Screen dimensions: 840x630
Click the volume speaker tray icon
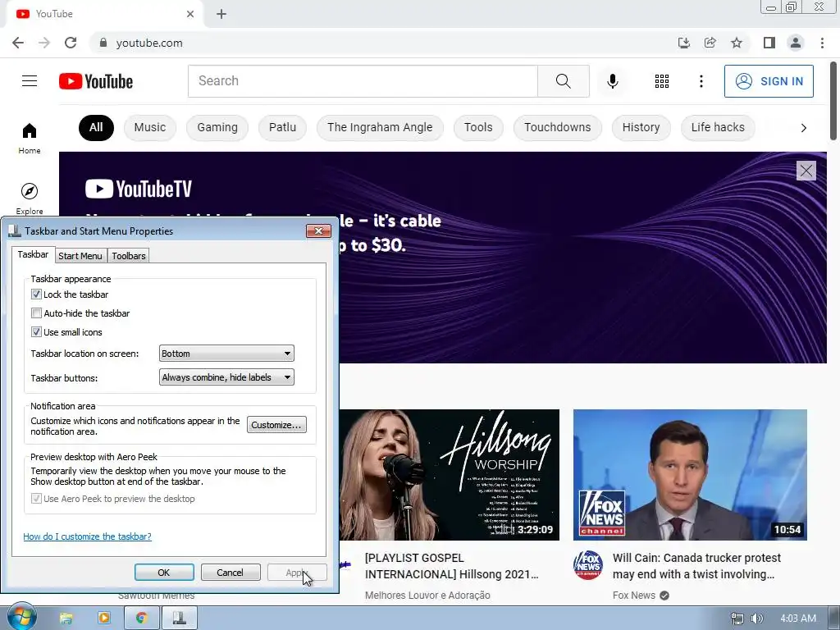[x=756, y=619]
